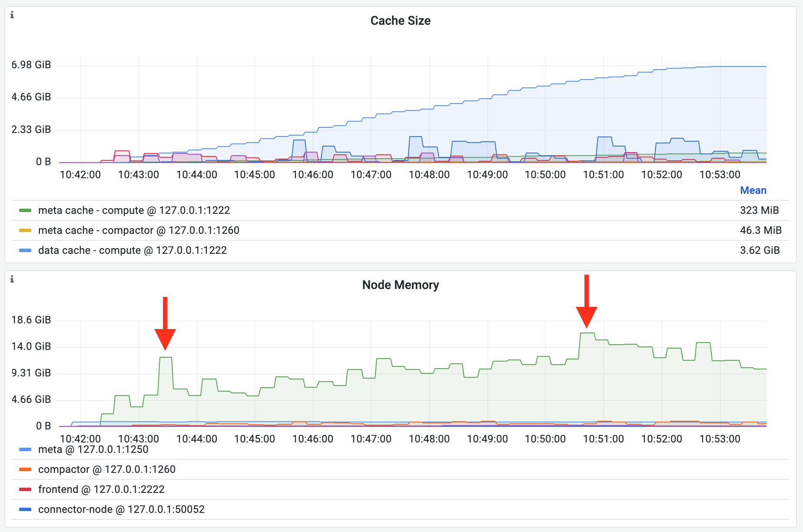The image size is (803, 532).
Task: Click the first red arrow annotation near 10:43:30
Action: point(166,324)
